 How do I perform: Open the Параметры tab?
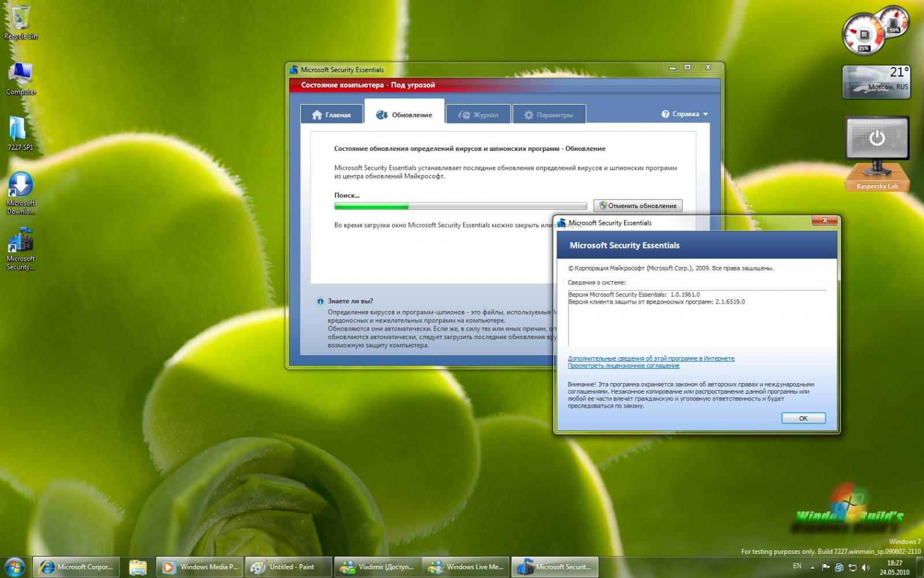click(x=549, y=114)
